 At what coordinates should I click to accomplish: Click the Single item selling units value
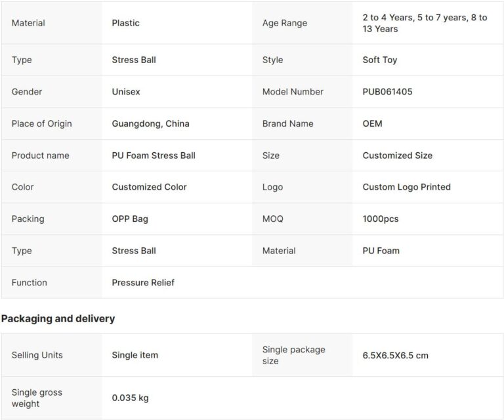pos(135,355)
